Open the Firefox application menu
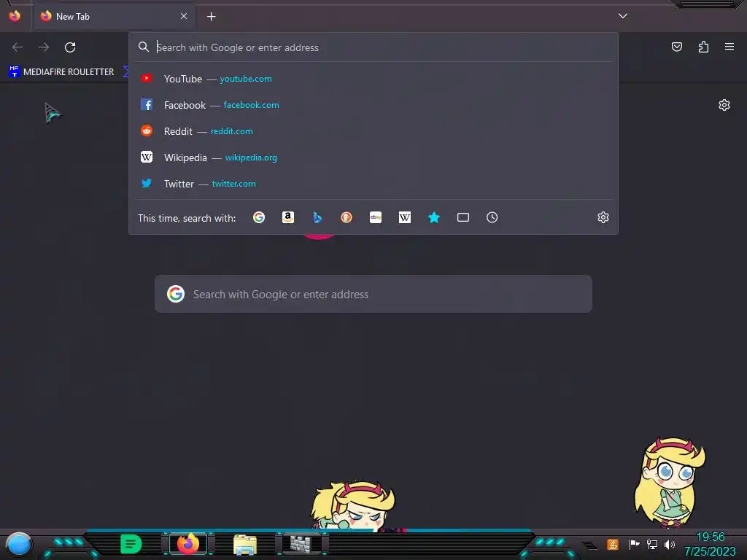Screen dimensions: 747x560 (729, 47)
